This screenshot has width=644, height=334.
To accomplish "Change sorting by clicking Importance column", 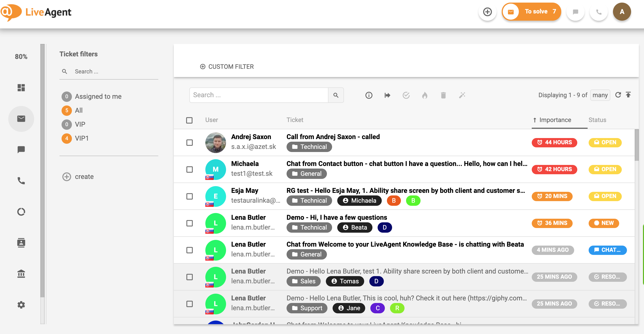I will coord(555,120).
